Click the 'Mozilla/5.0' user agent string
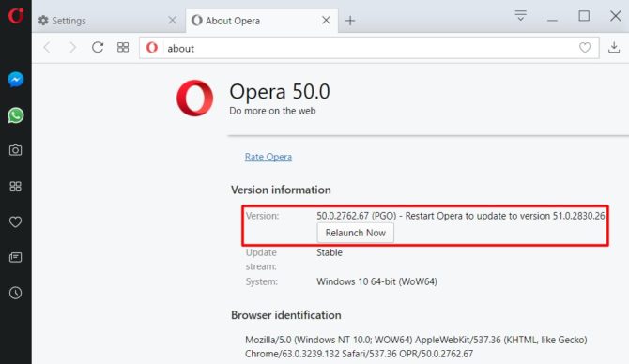Image resolution: width=629 pixels, height=364 pixels. 416,346
